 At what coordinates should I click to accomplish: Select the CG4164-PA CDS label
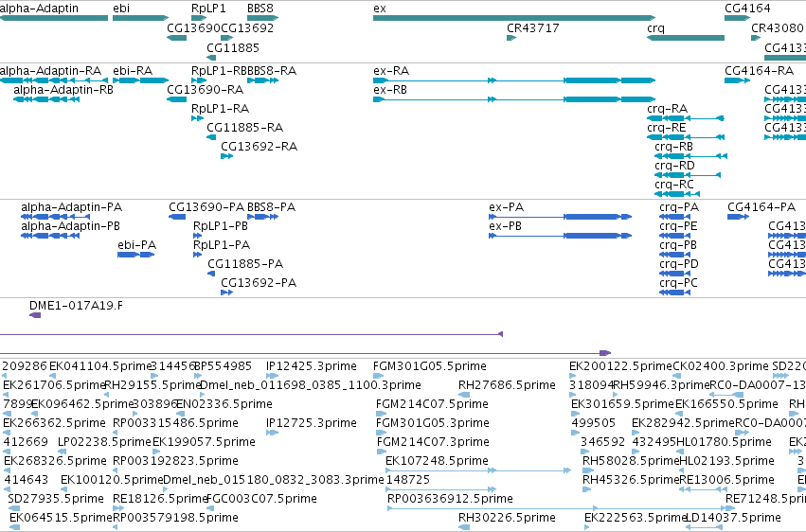coord(761,207)
